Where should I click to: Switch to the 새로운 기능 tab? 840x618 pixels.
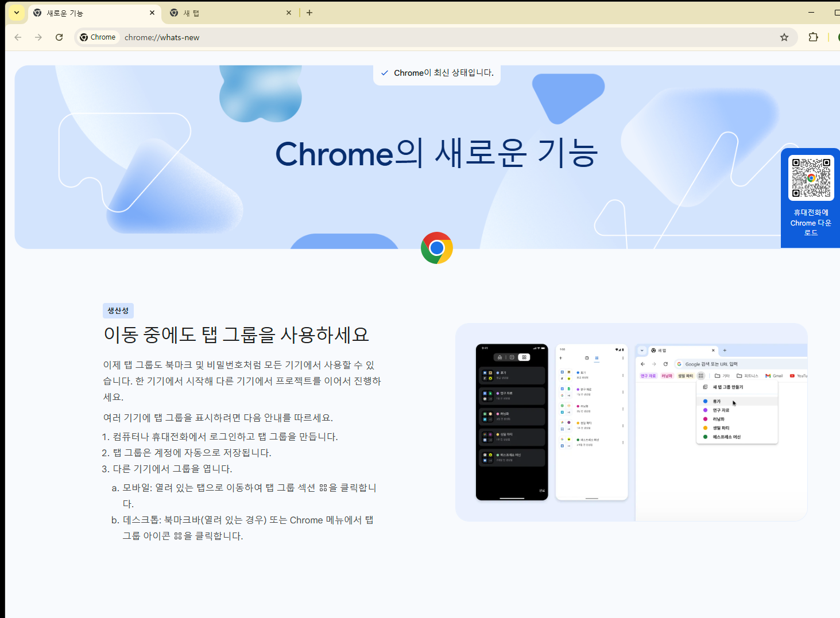[94, 13]
